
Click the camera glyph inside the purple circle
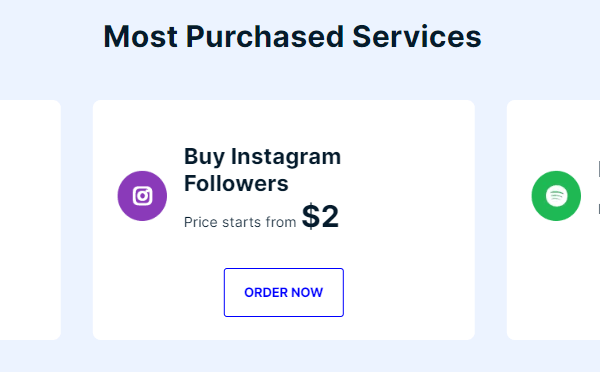click(x=142, y=196)
